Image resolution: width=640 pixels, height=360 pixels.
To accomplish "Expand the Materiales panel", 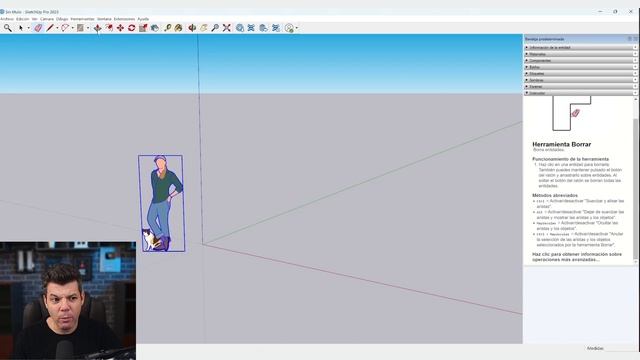I will point(578,54).
